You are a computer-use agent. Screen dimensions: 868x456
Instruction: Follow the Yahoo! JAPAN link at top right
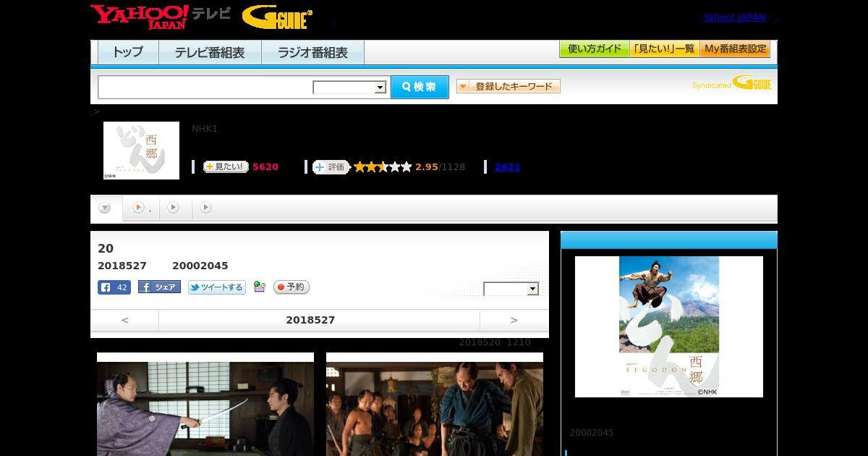(x=734, y=17)
